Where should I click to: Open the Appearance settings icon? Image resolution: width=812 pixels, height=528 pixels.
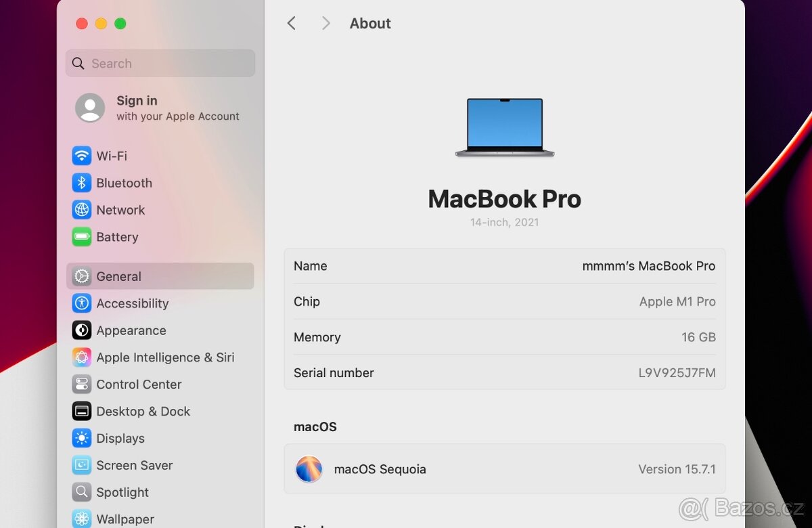point(81,330)
